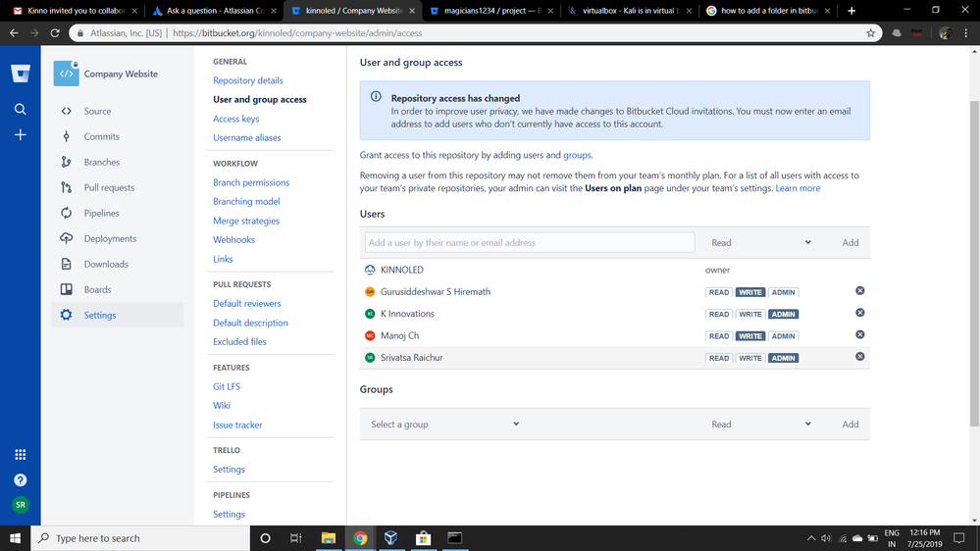Click the plus create icon
Viewport: 980px width, 551px height.
(20, 135)
